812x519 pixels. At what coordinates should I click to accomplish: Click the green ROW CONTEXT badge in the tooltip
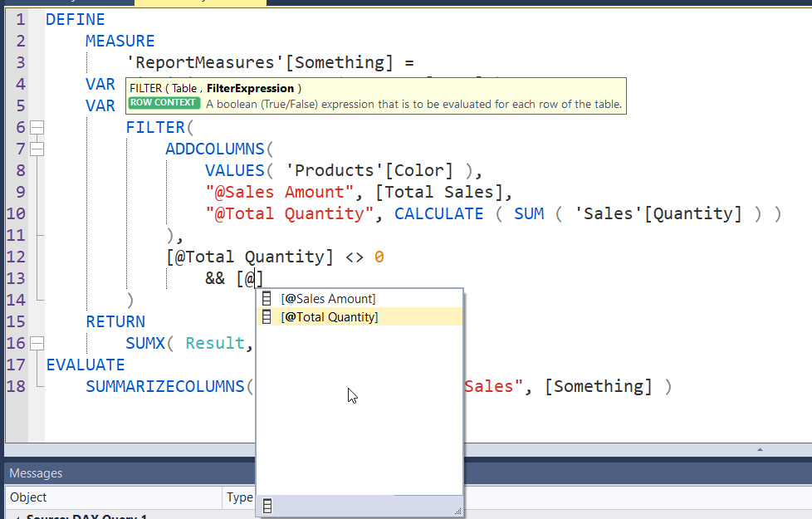point(164,103)
